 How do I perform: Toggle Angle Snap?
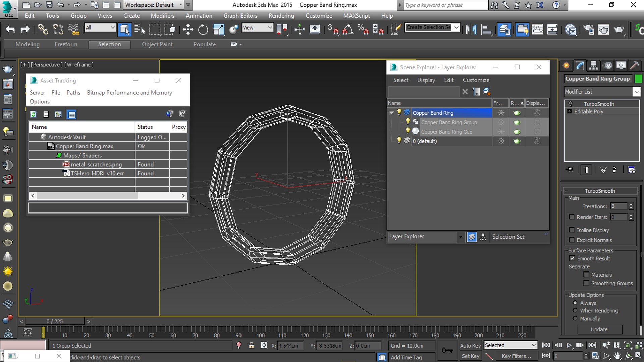348,29
